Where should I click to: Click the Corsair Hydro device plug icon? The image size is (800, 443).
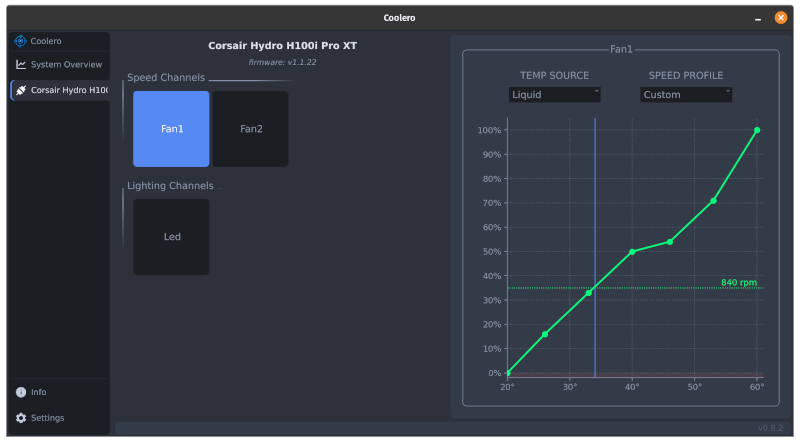[21, 90]
